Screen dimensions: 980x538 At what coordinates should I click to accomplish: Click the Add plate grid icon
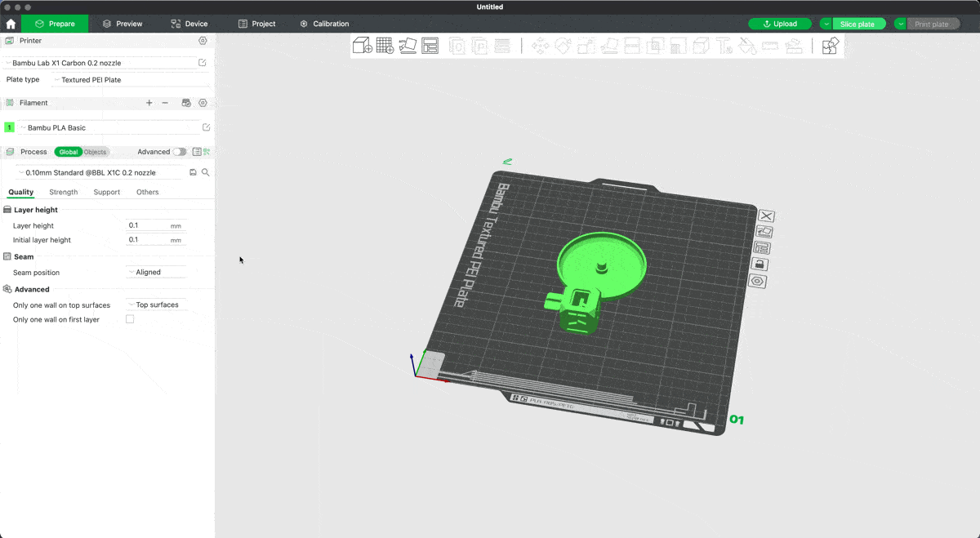385,46
